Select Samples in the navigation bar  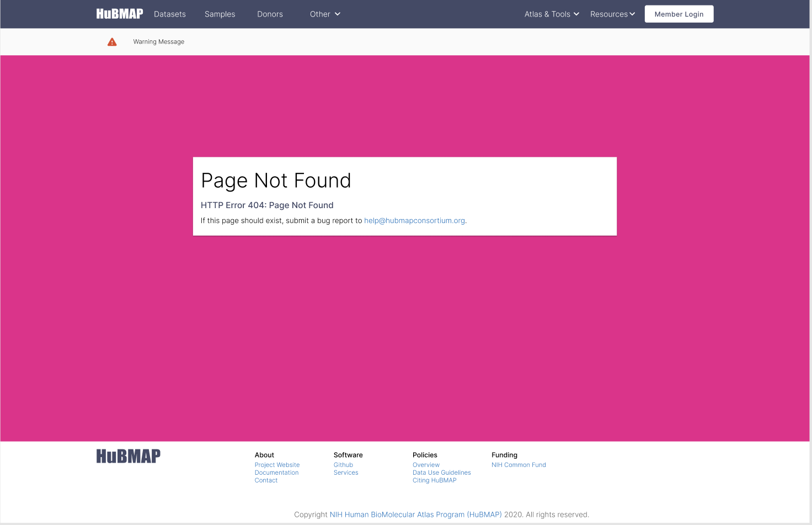point(220,14)
